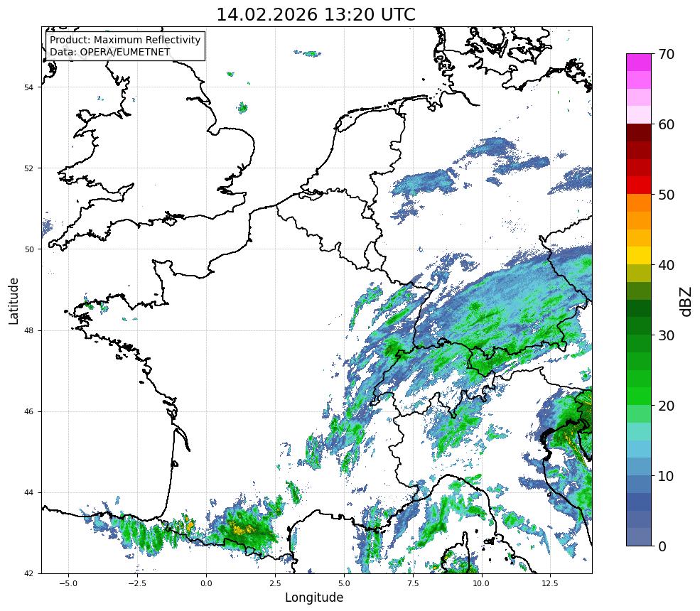Click the "Longitude" axis label

(314, 598)
